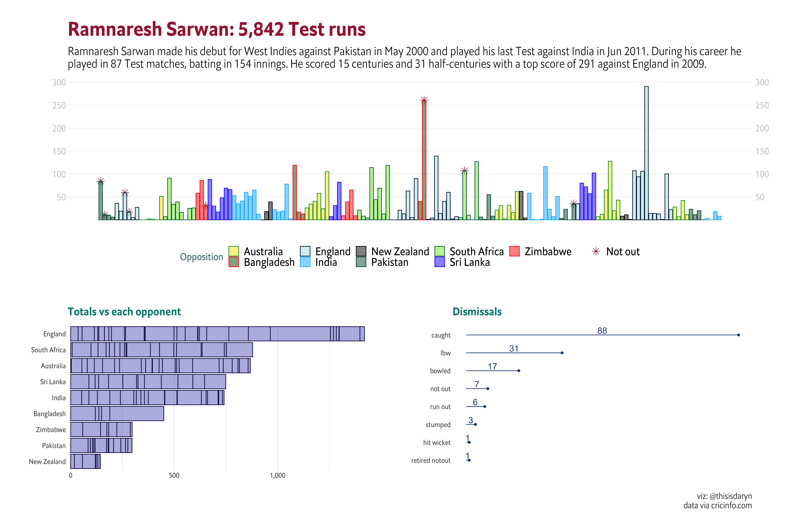This screenshot has width=798, height=532.
Task: Click the England legend color swatch
Action: (x=305, y=251)
